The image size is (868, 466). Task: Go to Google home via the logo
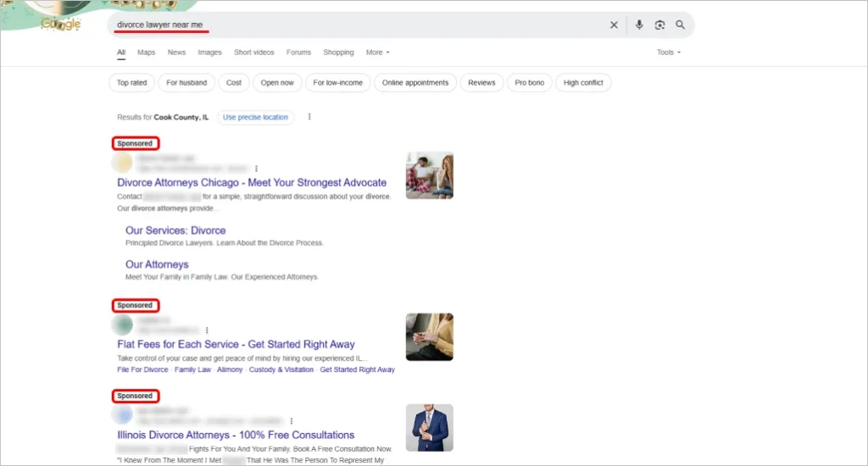point(61,24)
